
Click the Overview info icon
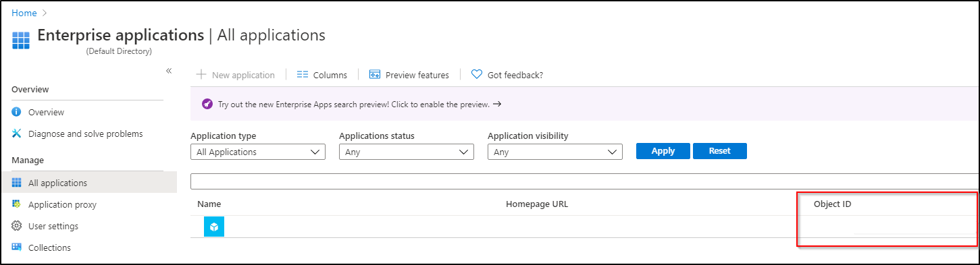17,112
